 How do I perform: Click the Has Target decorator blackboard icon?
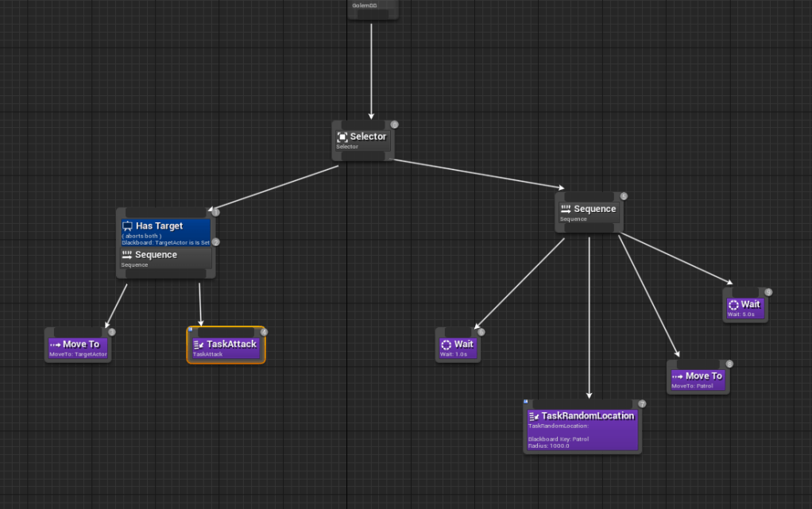coord(128,226)
